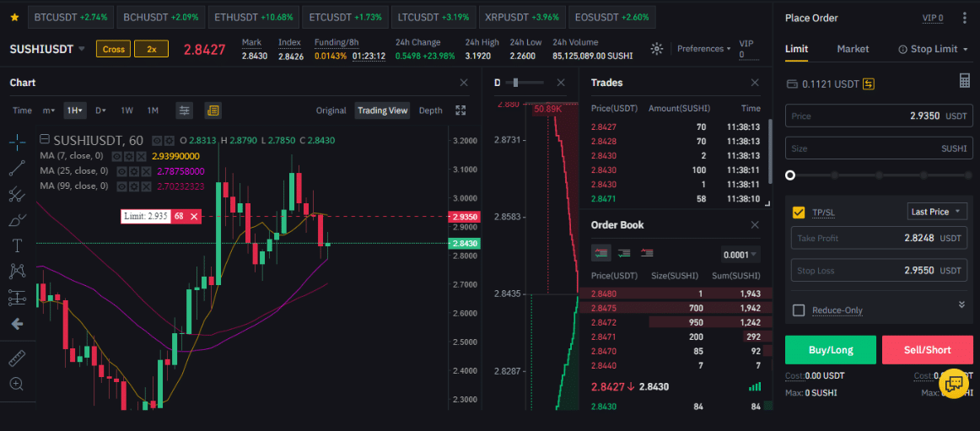
Task: Open the support chat bubble
Action: point(954,383)
